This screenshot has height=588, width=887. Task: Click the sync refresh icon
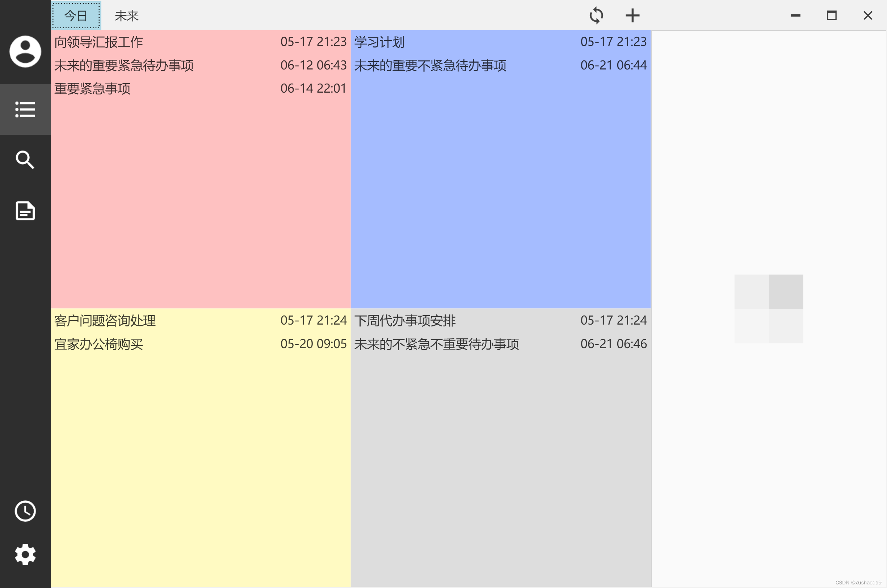click(x=596, y=16)
